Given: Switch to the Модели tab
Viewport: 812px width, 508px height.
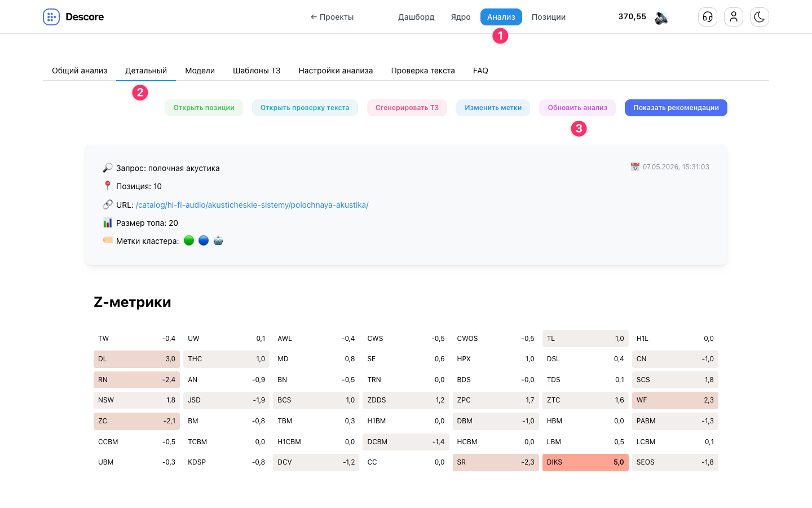Looking at the screenshot, I should [200, 71].
